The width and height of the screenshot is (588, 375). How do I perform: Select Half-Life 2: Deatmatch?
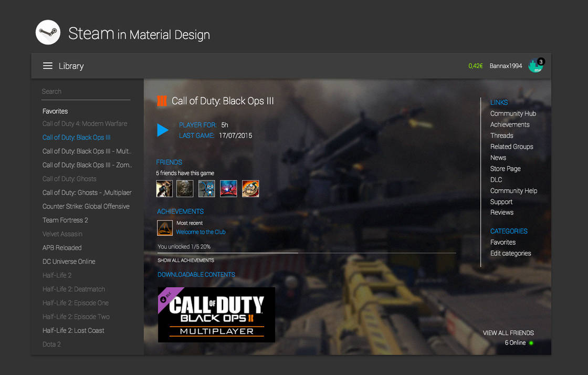coord(73,289)
